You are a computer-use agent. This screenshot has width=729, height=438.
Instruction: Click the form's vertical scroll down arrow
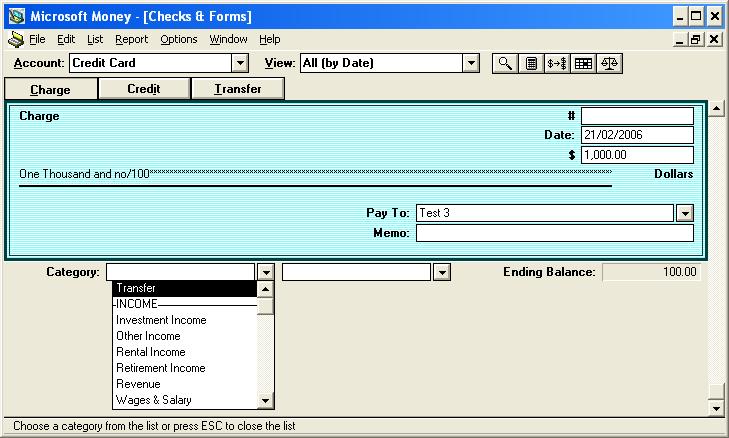[716, 409]
